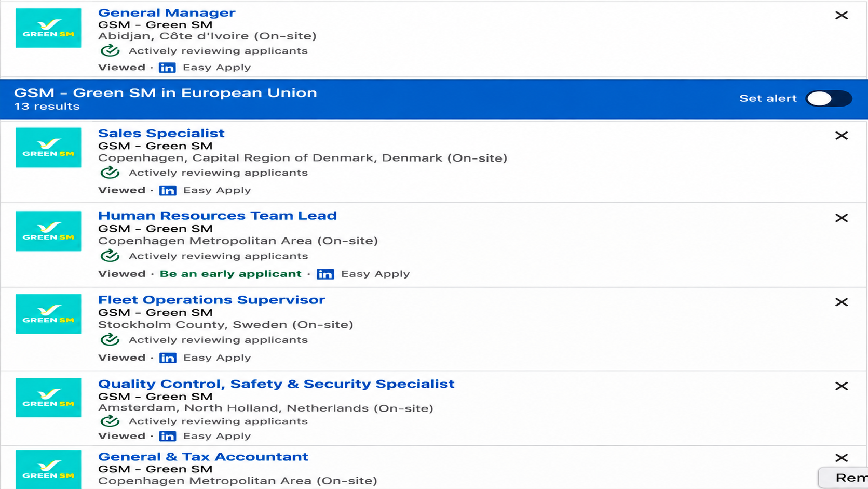The height and width of the screenshot is (489, 868).
Task: Open the Fleet Operations Supervisor link
Action: (x=212, y=300)
